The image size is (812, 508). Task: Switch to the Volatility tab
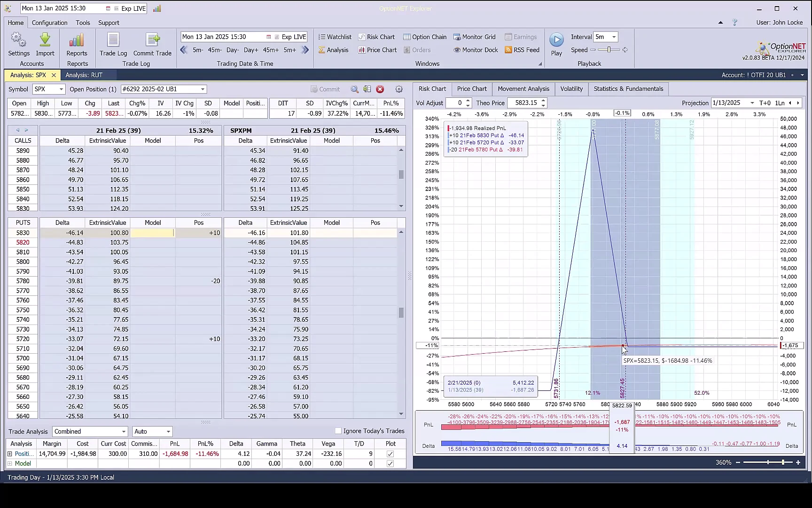click(x=571, y=89)
